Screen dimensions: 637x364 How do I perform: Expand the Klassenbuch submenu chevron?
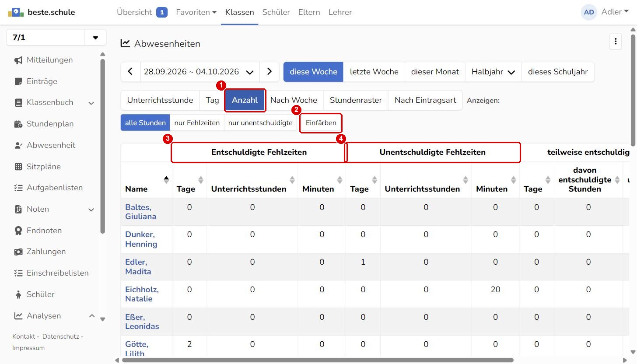[91, 103]
